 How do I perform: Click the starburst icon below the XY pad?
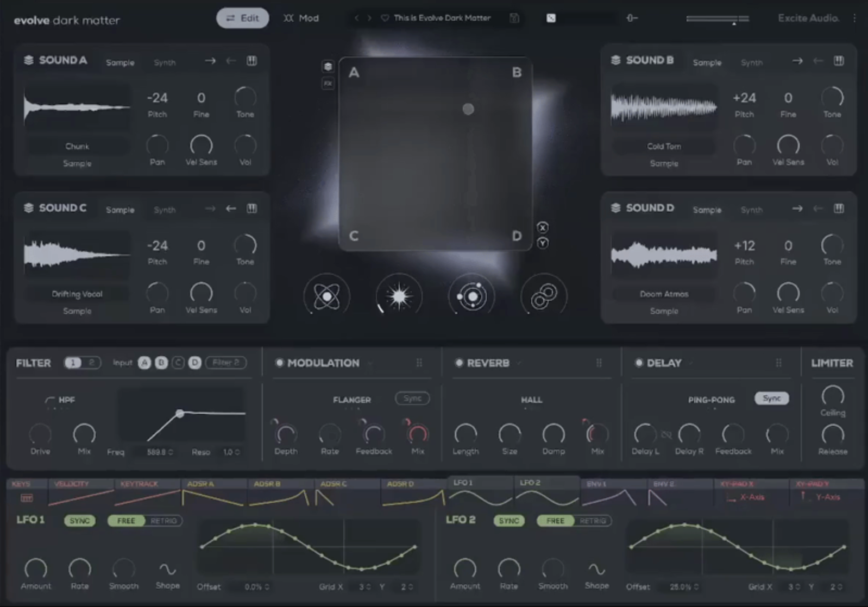coord(399,296)
